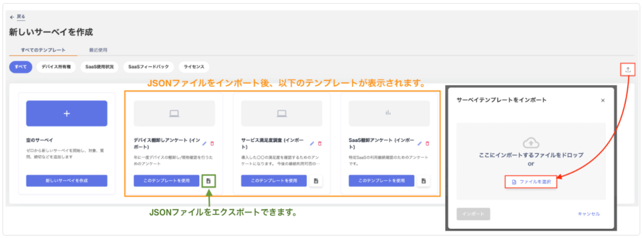Click 空のサーベイ card title
The height and width of the screenshot is (238, 644).
[x=40, y=140]
